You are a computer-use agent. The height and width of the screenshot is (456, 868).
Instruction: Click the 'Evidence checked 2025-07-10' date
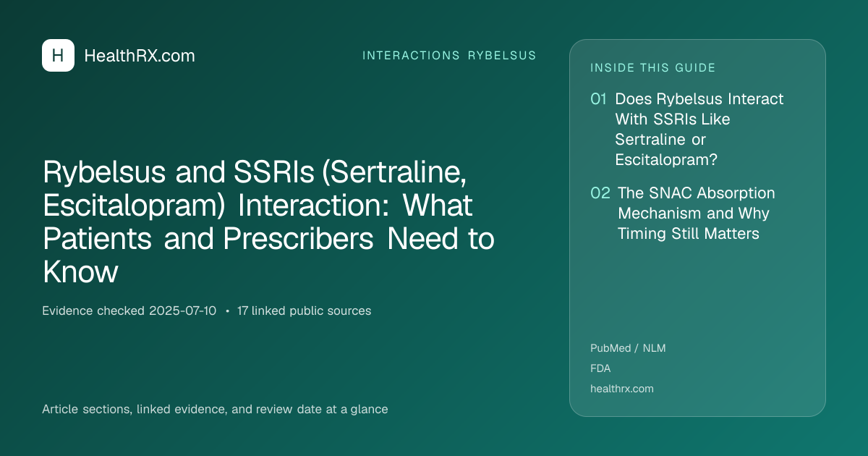click(x=129, y=311)
